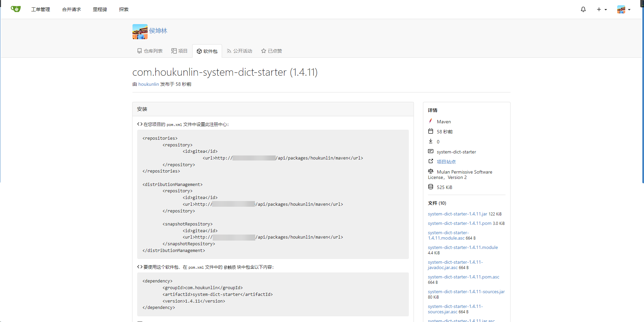The width and height of the screenshot is (644, 322).
Task: Open the 公开活动 activity tab
Action: point(239,51)
